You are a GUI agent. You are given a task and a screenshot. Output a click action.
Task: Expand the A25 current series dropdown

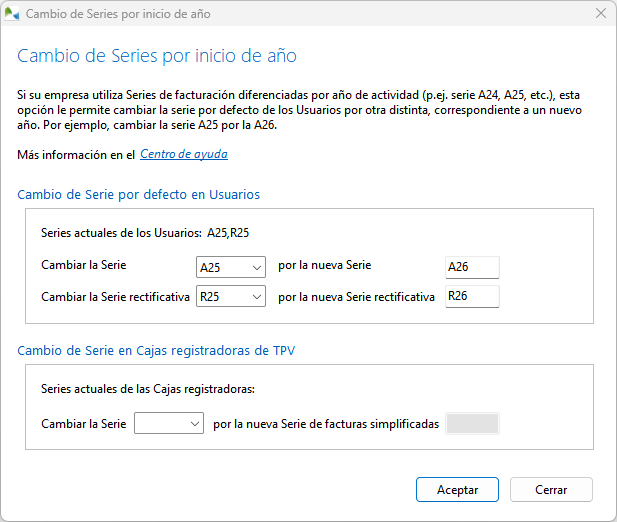(231, 267)
